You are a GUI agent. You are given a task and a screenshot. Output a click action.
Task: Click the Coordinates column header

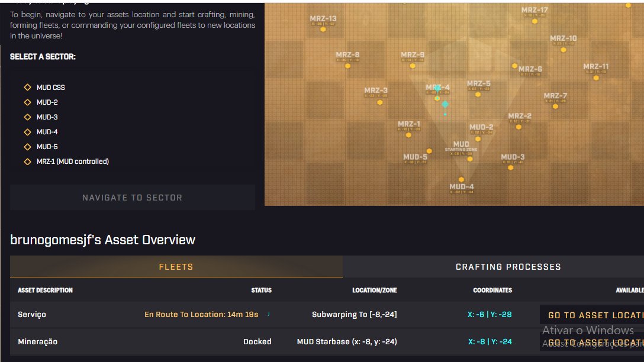492,290
